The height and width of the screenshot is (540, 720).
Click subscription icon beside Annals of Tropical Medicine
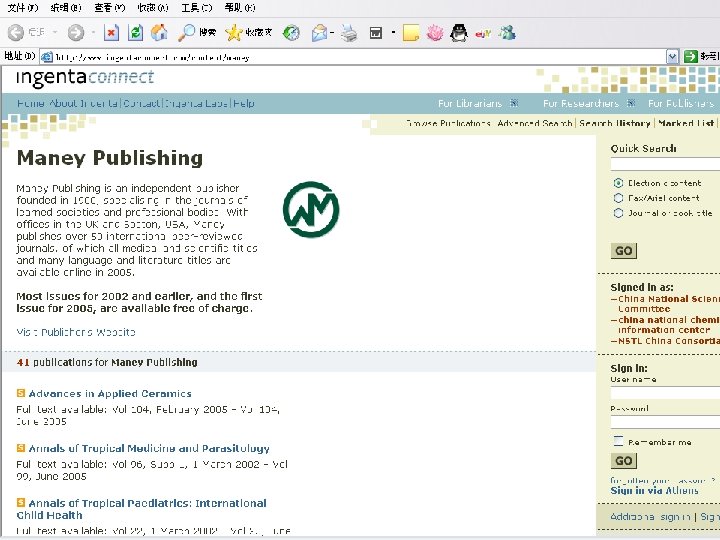click(x=21, y=448)
